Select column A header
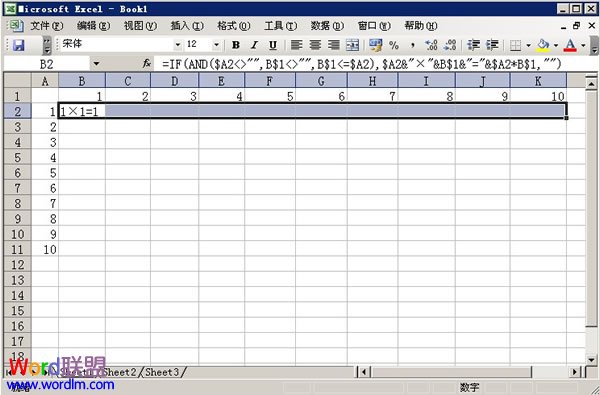 45,81
